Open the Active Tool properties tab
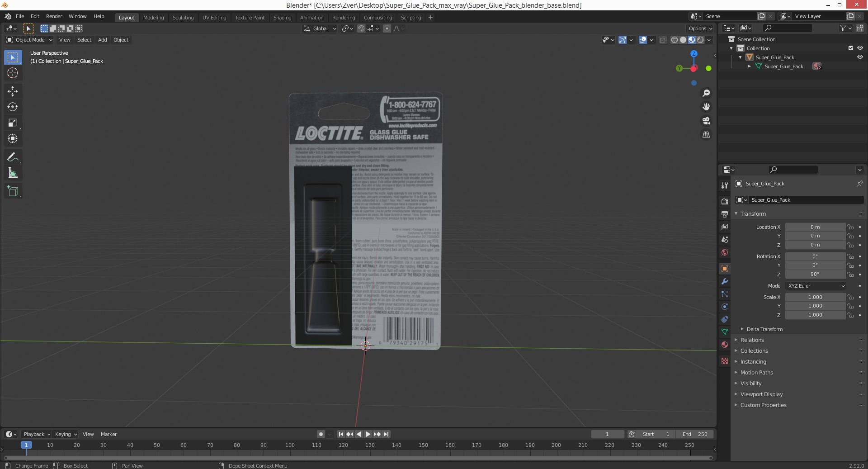This screenshot has height=469, width=868. tap(725, 185)
